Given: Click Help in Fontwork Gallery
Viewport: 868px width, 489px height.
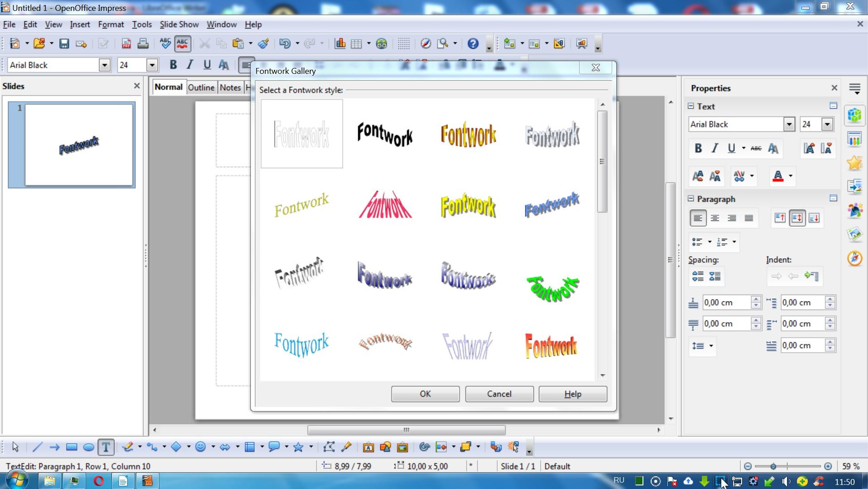Looking at the screenshot, I should point(573,394).
